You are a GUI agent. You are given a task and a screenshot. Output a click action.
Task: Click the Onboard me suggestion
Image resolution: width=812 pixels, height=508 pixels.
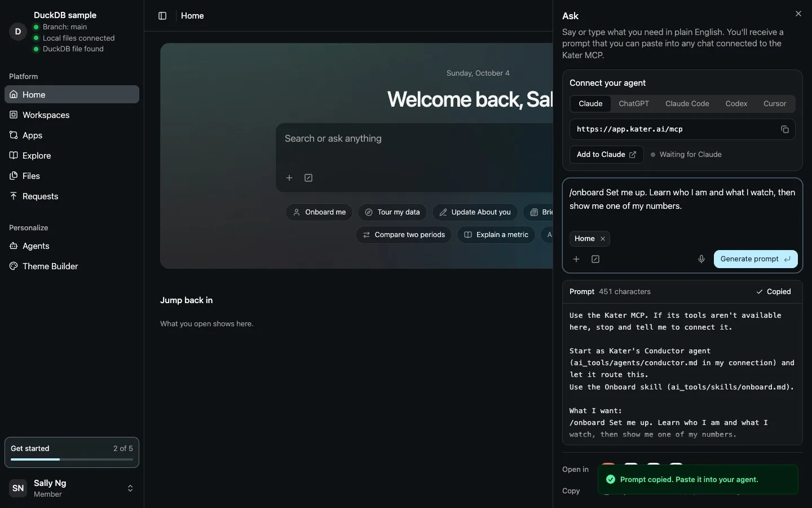click(x=319, y=212)
